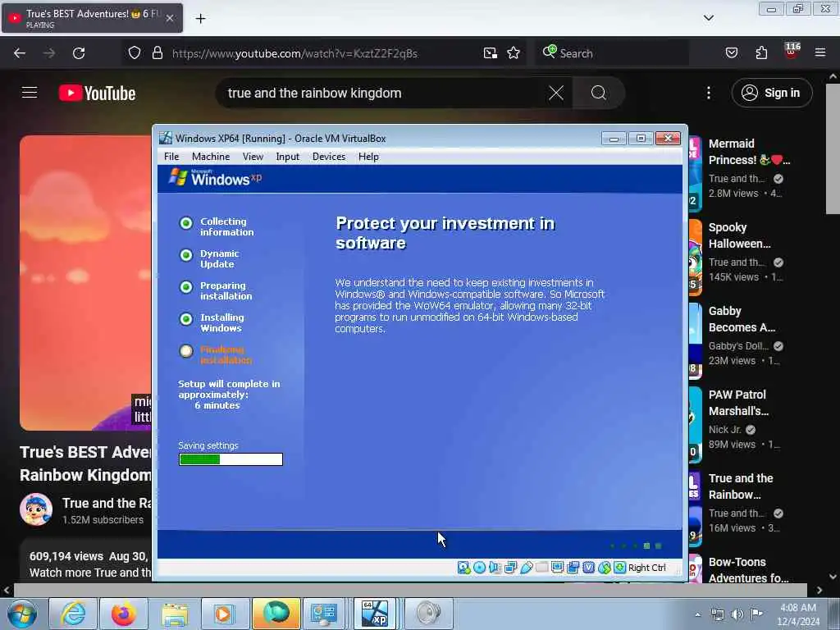
Task: Close the True's BEST Adventures tab
Action: [170, 18]
